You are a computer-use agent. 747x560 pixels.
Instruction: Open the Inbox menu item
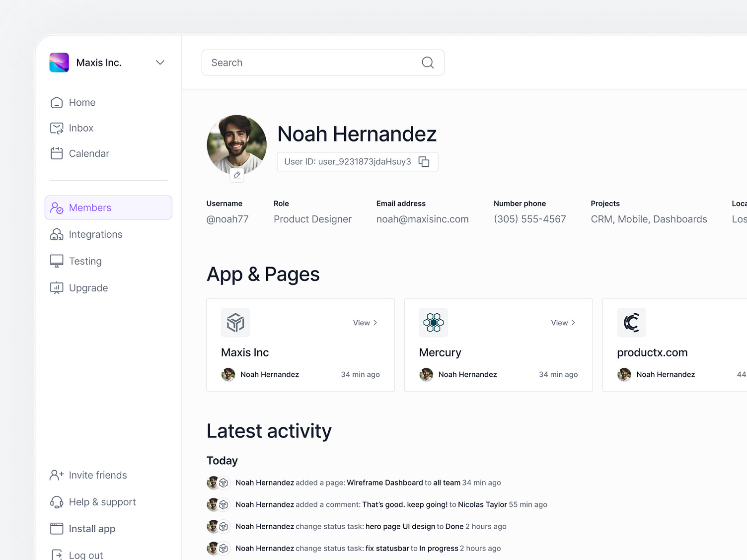pos(81,128)
